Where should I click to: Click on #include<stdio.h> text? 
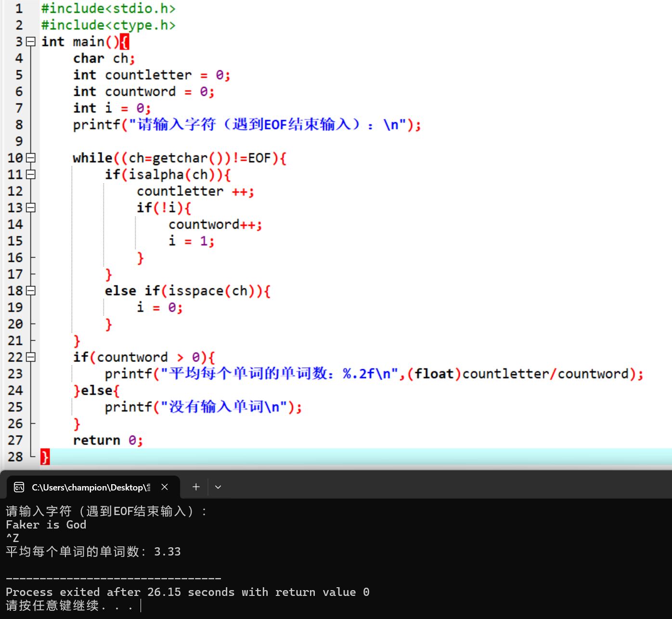[108, 9]
